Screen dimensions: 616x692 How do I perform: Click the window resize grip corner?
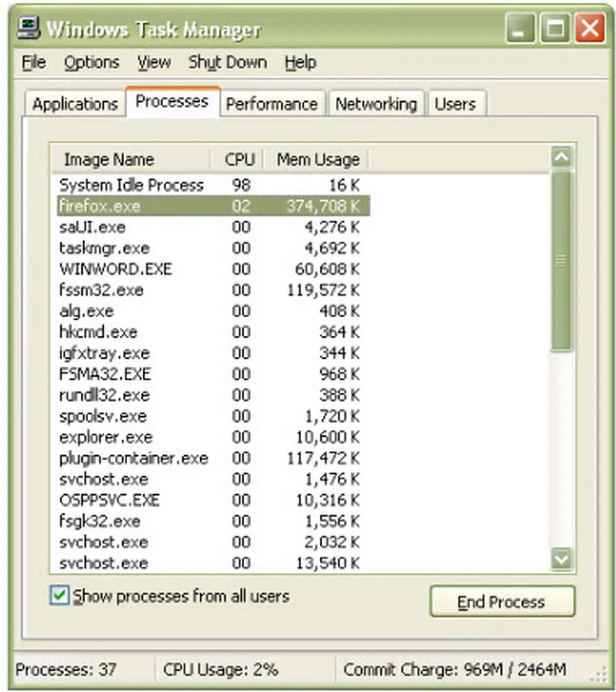tap(599, 676)
